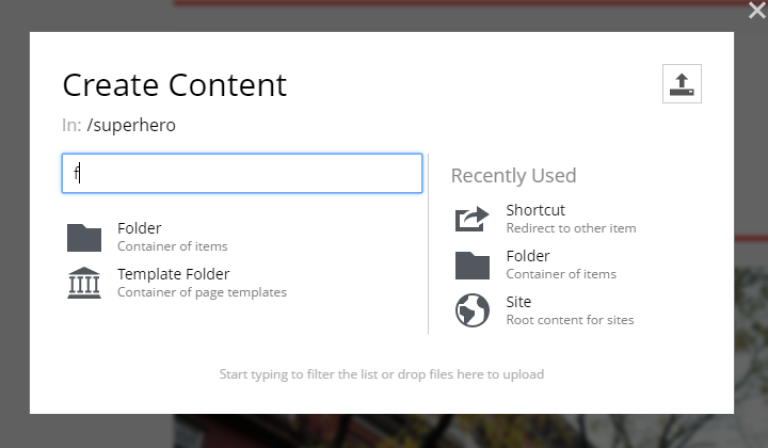Click 'Redirect to other item' text
This screenshot has width=768, height=448.
(571, 228)
